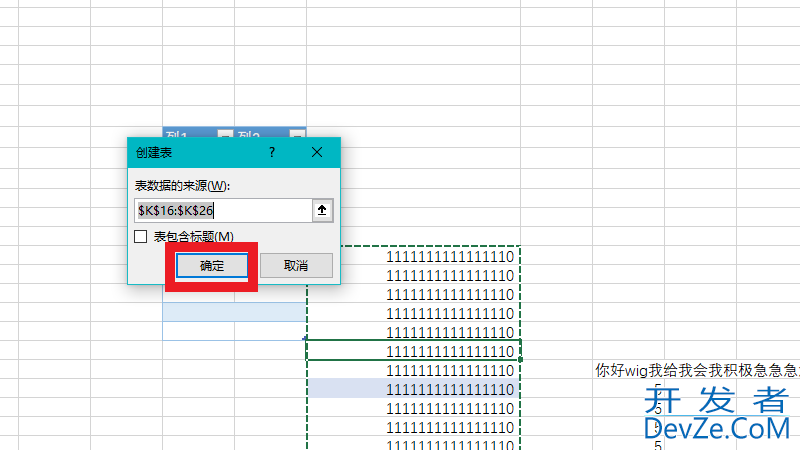Close the 创建表 dialog with X
The width and height of the screenshot is (800, 450).
[x=317, y=152]
